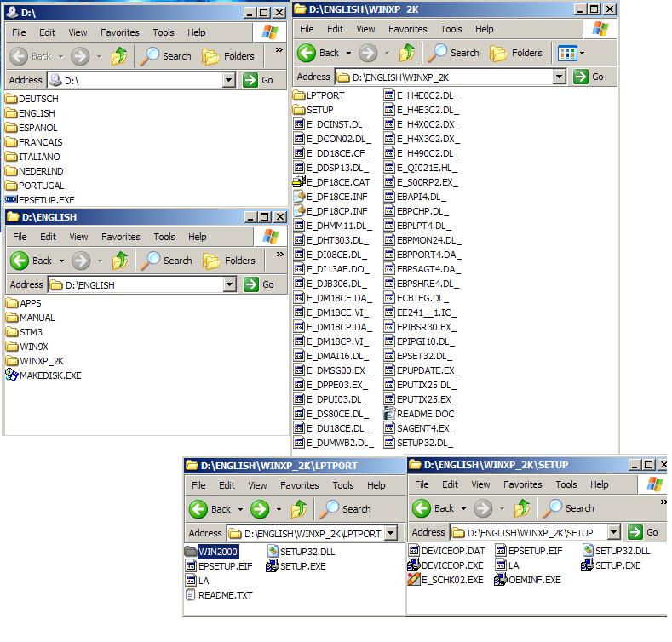
Task: Open View menu in WINXP_2K window
Action: pyautogui.click(x=365, y=29)
